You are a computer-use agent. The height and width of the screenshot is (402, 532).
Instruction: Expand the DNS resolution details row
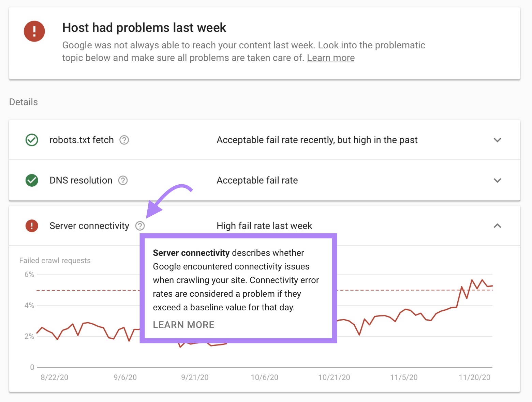(497, 180)
